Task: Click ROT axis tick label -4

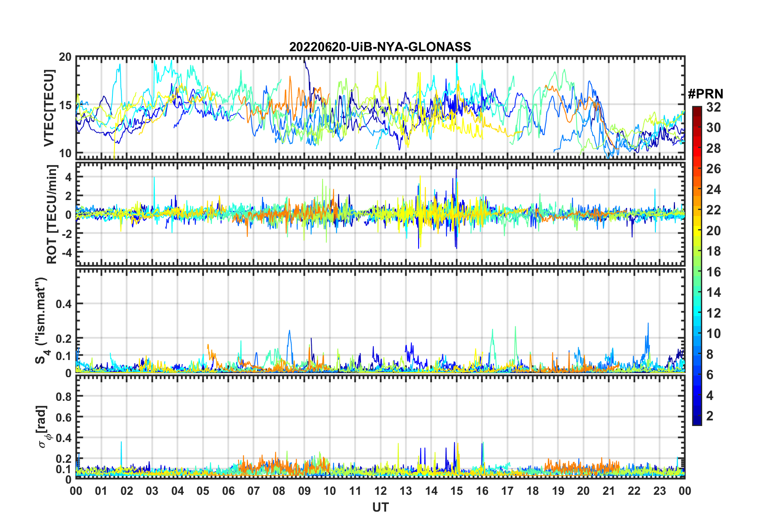Action: click(x=66, y=252)
